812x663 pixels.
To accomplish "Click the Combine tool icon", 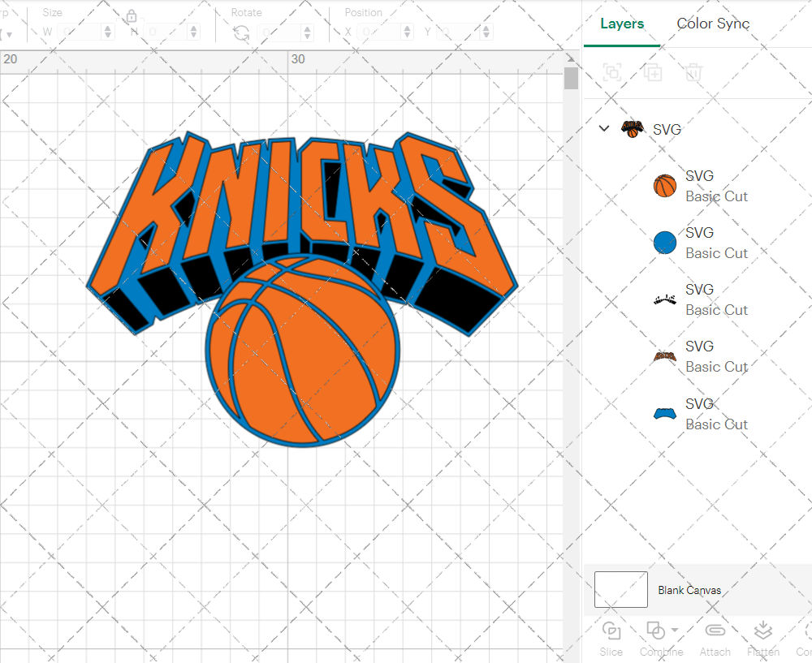I will pos(655,631).
